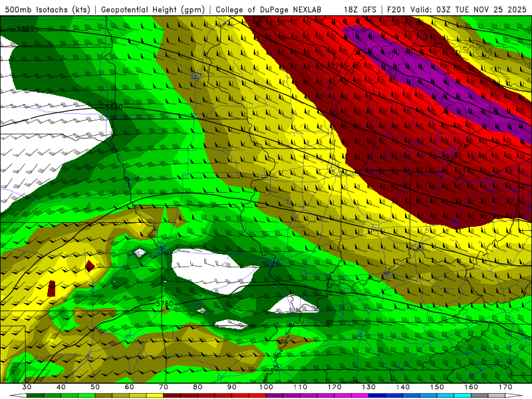Click the first dark red swatch right of yellow
This screenshot has height=399, width=532.
(x=172, y=396)
